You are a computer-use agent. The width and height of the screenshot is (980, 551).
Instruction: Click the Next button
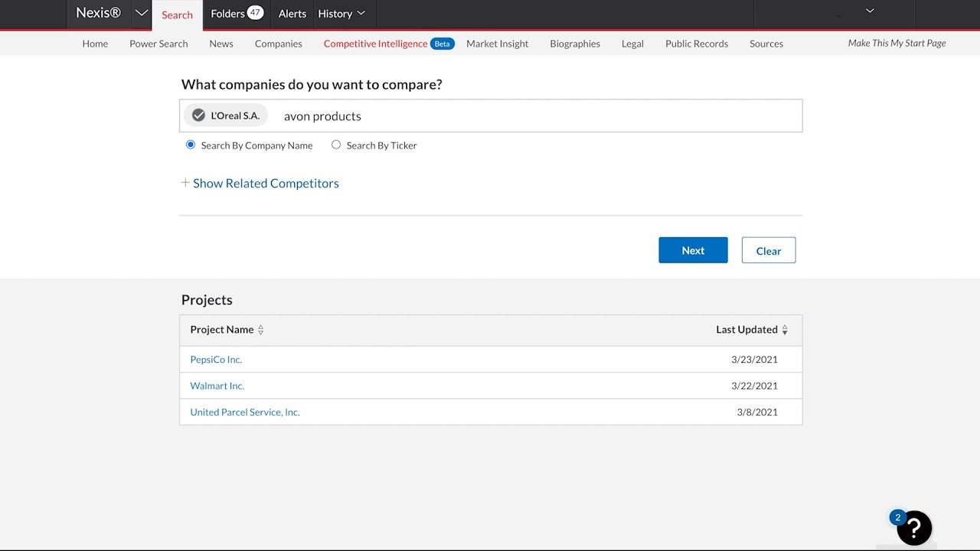(x=693, y=250)
